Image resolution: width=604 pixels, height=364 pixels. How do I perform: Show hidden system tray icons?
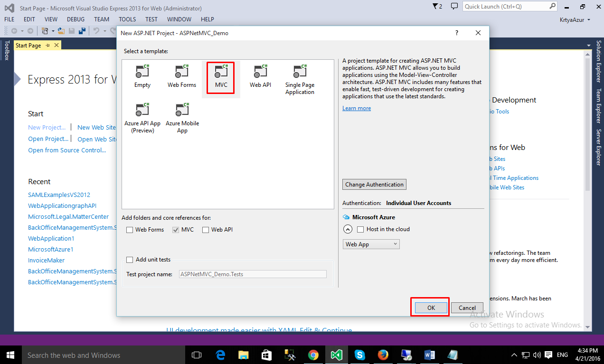pos(514,355)
